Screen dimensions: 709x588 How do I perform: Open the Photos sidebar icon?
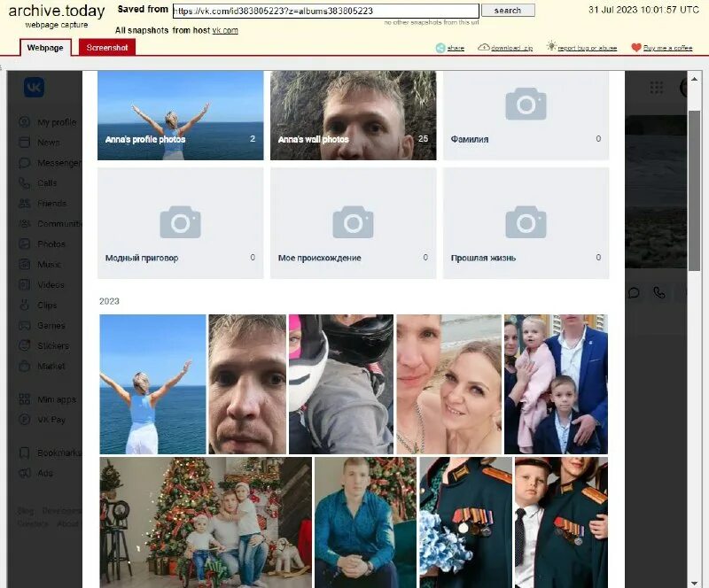tap(25, 244)
